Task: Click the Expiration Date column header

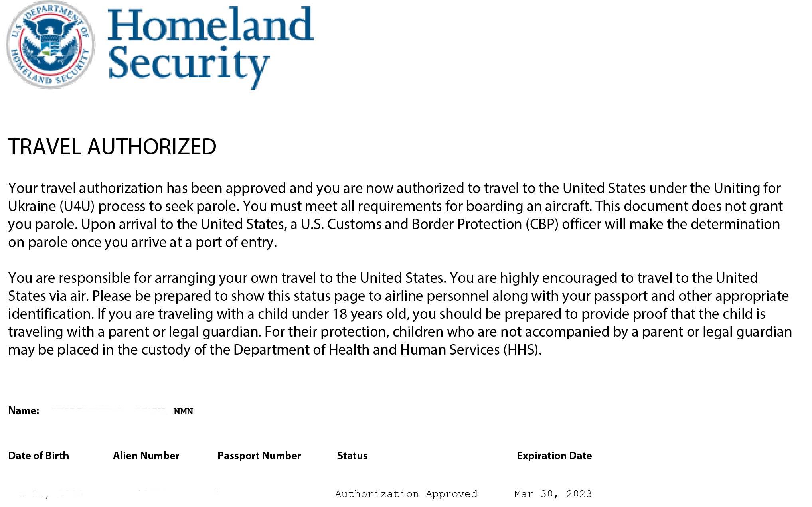Action: coord(554,456)
